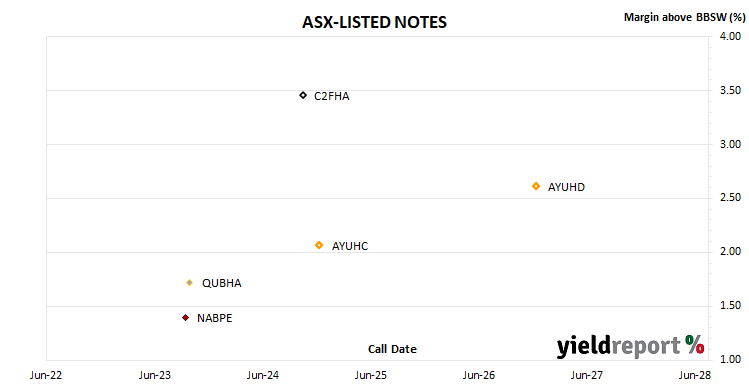Image resolution: width=749 pixels, height=391 pixels.
Task: Click the Margin above BBSW (%) axis title
Action: 685,17
